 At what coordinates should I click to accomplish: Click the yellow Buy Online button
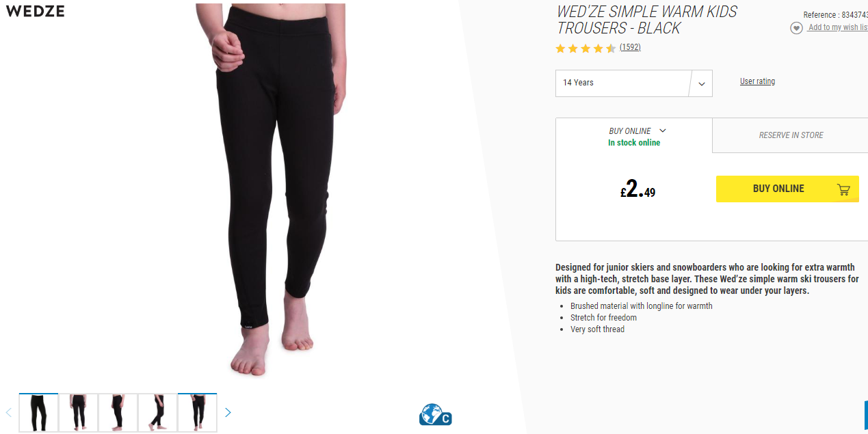tap(787, 189)
